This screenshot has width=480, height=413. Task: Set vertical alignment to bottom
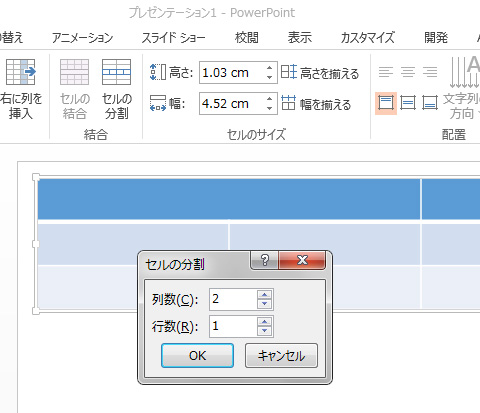(x=430, y=103)
